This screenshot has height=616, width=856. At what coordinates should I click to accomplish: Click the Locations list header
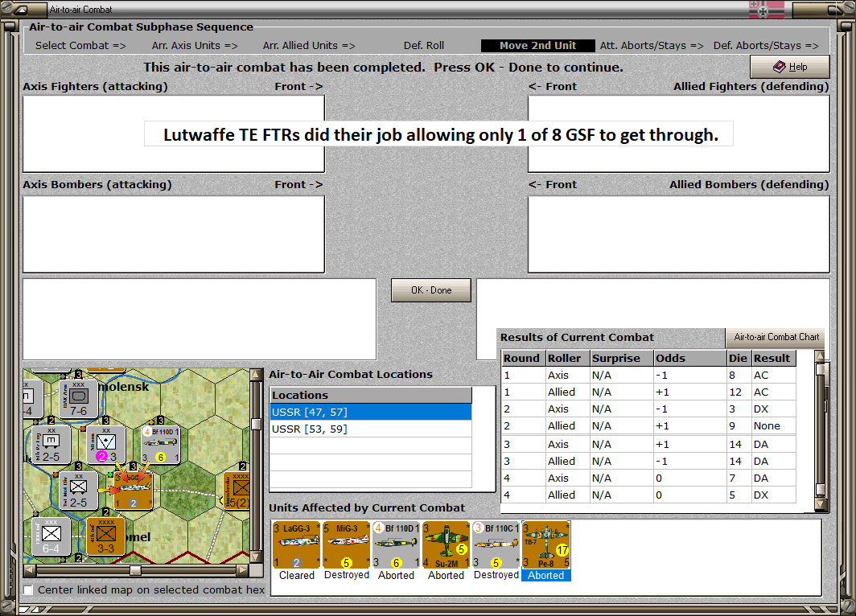pyautogui.click(x=371, y=395)
